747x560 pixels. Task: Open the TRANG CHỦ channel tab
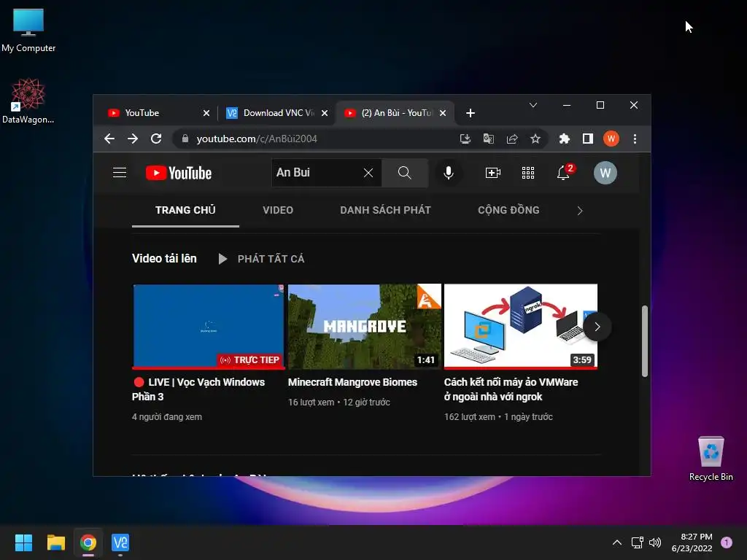tap(185, 210)
